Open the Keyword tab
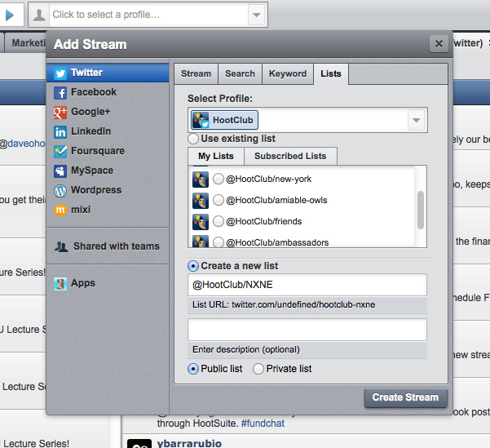490x448 pixels. click(288, 73)
